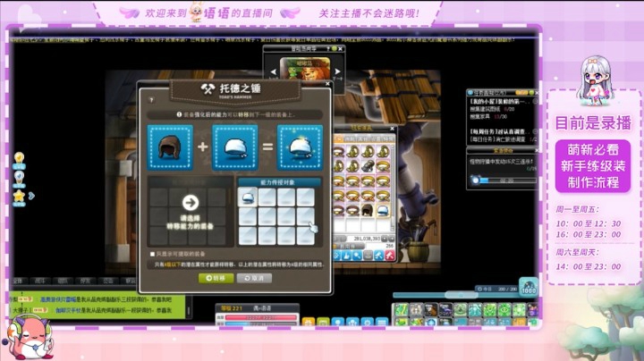Image resolution: width=644 pixels, height=361 pixels.
Task: Click the white bandana target equipment slot
Action: (x=234, y=147)
